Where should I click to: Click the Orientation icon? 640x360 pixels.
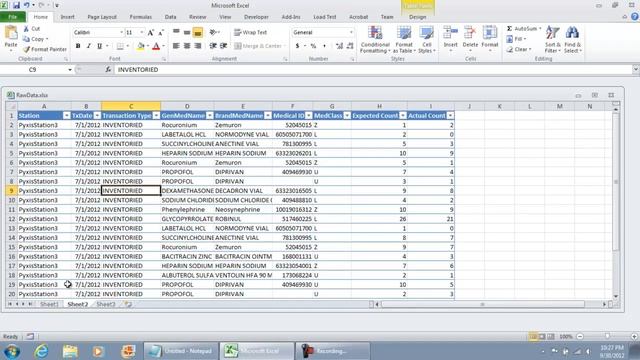point(213,32)
